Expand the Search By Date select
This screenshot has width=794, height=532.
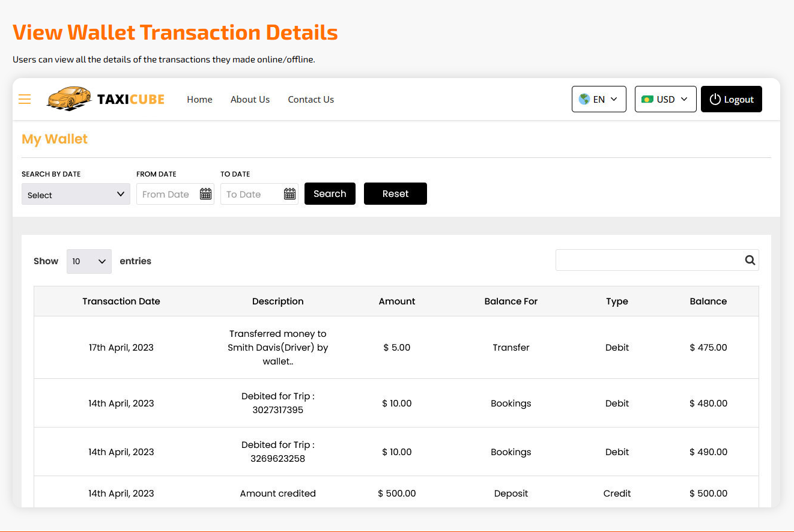click(76, 194)
